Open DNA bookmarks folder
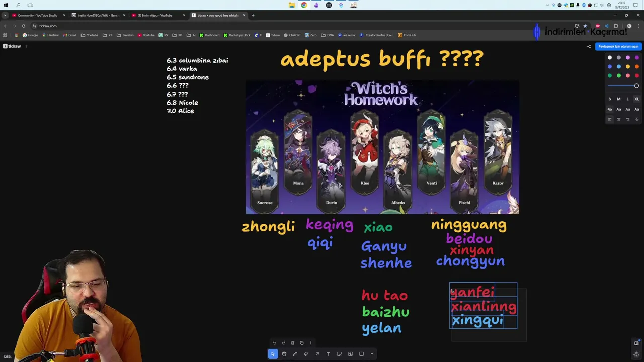Image resolution: width=644 pixels, height=362 pixels. point(328,35)
